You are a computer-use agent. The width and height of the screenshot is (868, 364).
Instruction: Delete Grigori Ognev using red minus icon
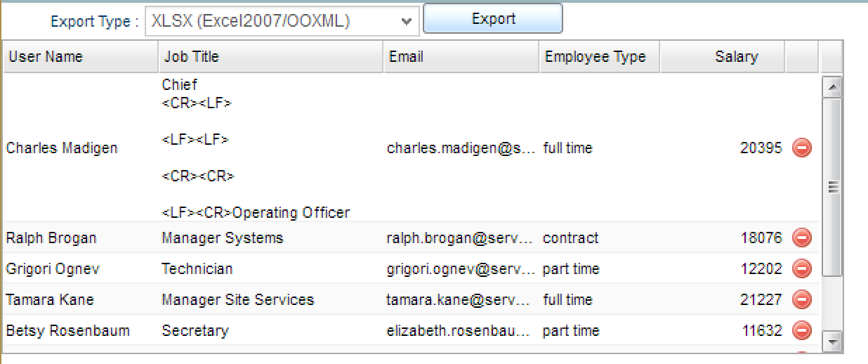click(x=802, y=269)
